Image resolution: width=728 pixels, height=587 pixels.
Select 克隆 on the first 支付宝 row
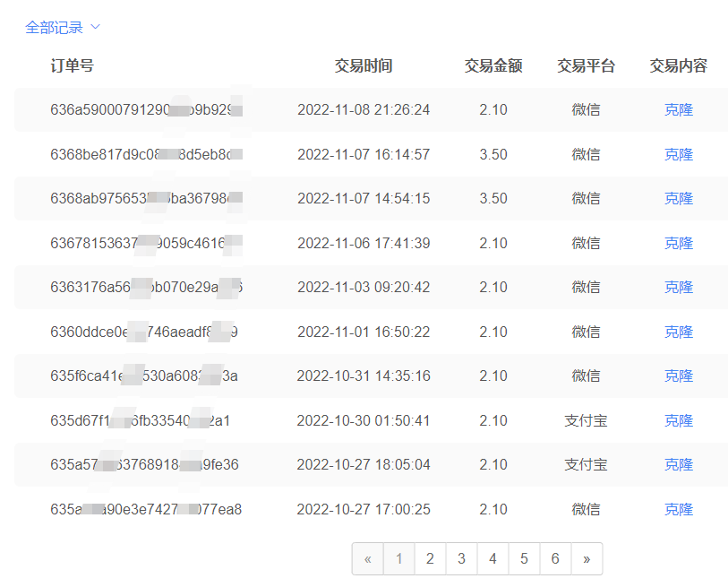[679, 420]
